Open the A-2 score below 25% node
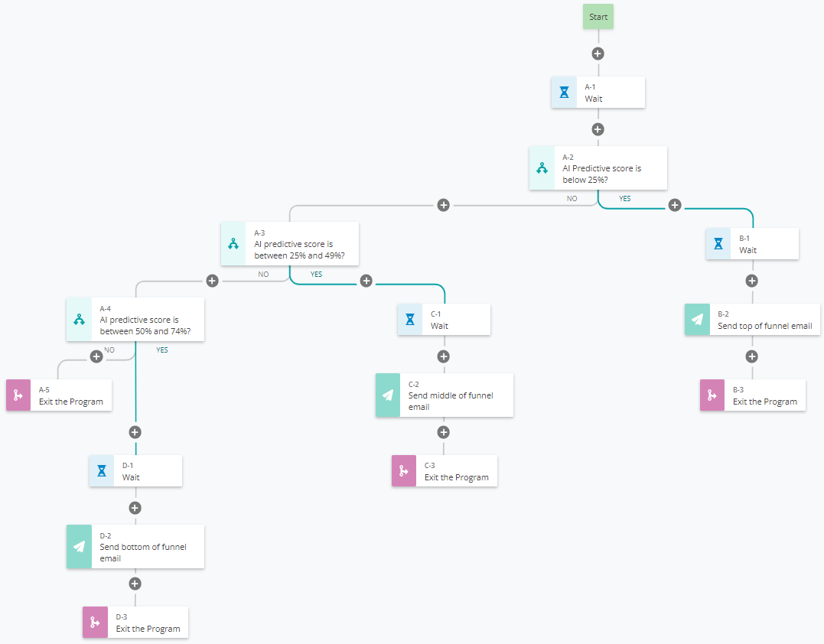The width and height of the screenshot is (824, 644). coord(598,168)
